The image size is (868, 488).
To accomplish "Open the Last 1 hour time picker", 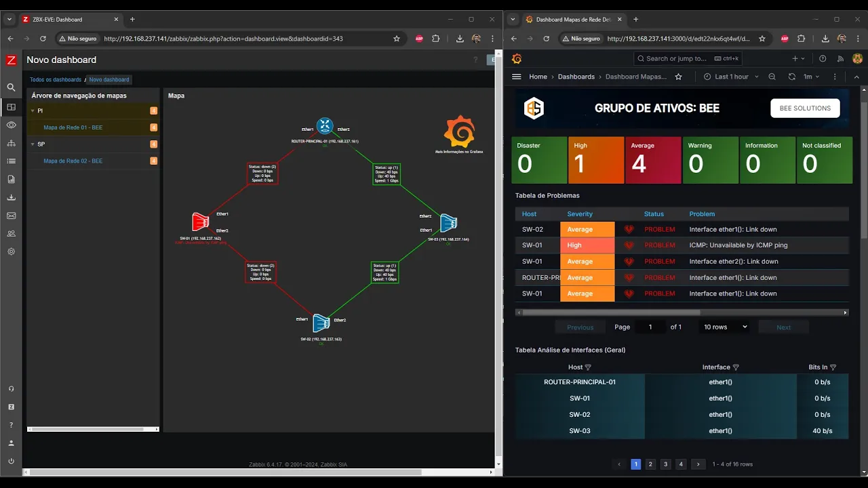I will tap(732, 77).
